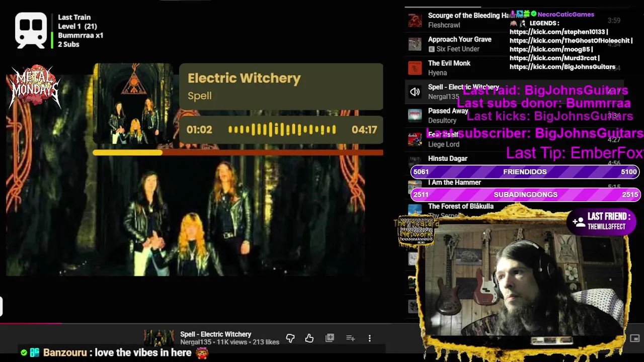
Task: Click the speaker icon on the now-playing queue row
Action: pos(415,92)
